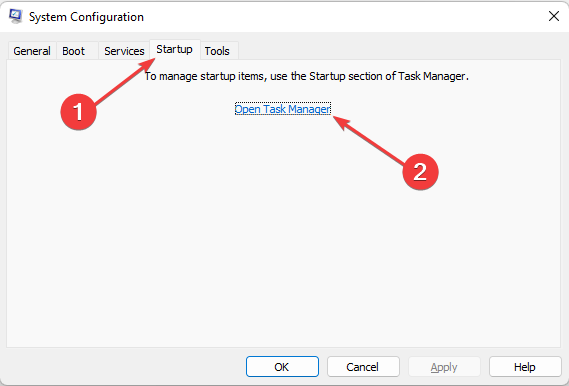The height and width of the screenshot is (386, 569).
Task: Click the Startup tab
Action: click(x=175, y=49)
